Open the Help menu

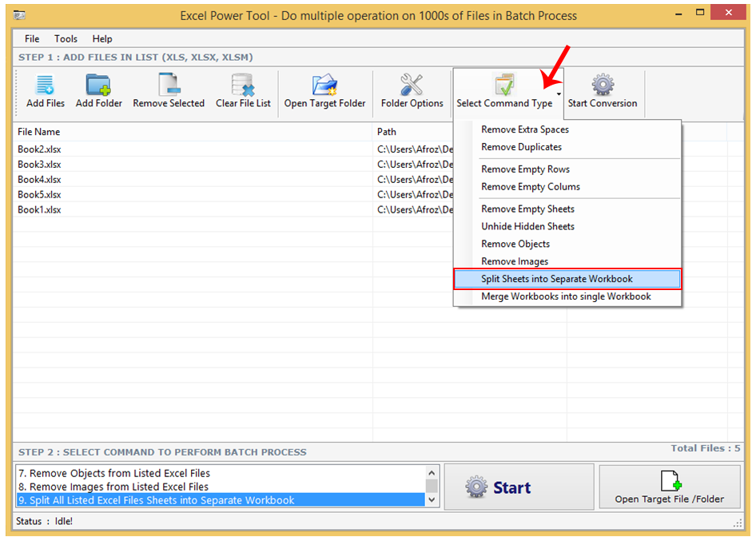click(102, 38)
